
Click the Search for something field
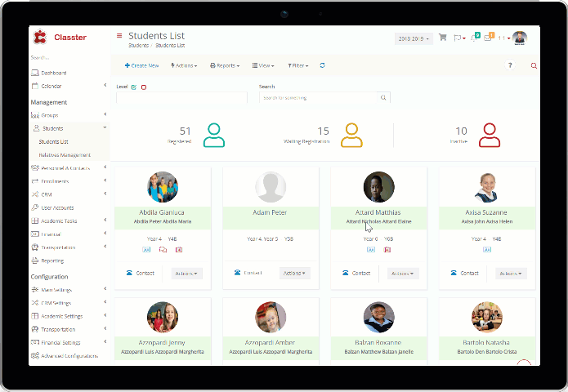[x=318, y=98]
